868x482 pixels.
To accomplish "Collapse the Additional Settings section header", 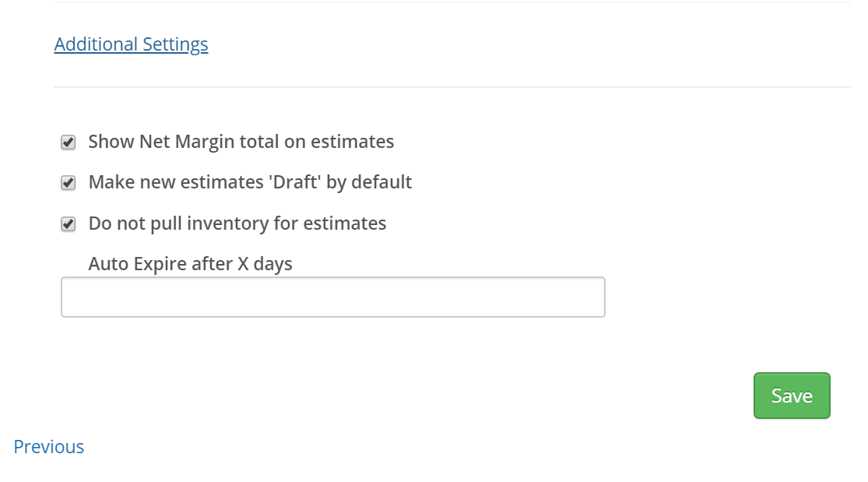I will tap(131, 44).
